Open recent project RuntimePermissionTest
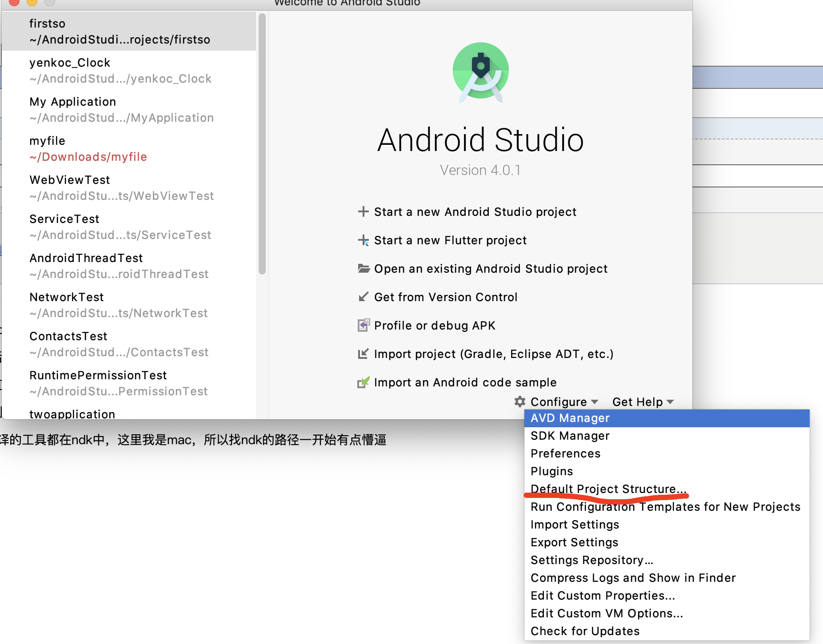 [129, 383]
